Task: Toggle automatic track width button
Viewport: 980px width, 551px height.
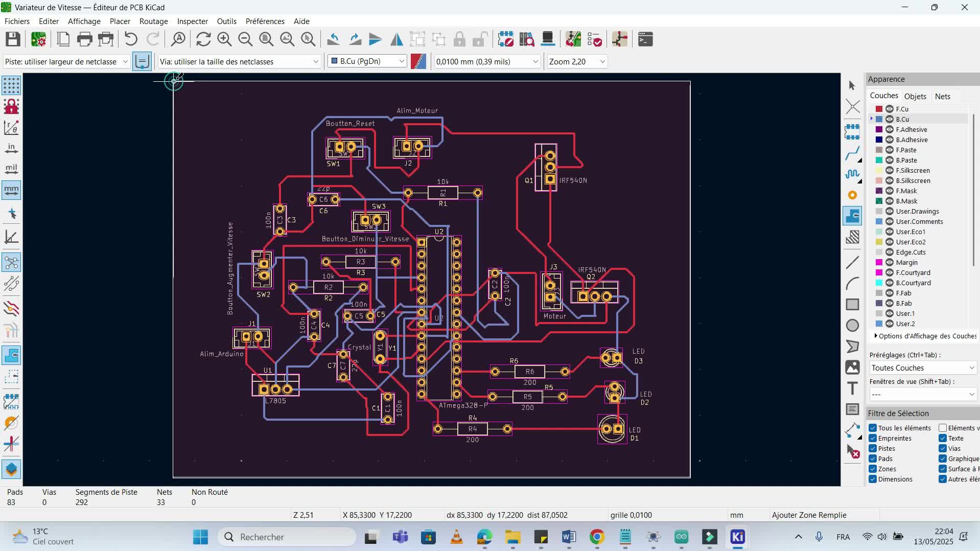Action: tap(142, 62)
